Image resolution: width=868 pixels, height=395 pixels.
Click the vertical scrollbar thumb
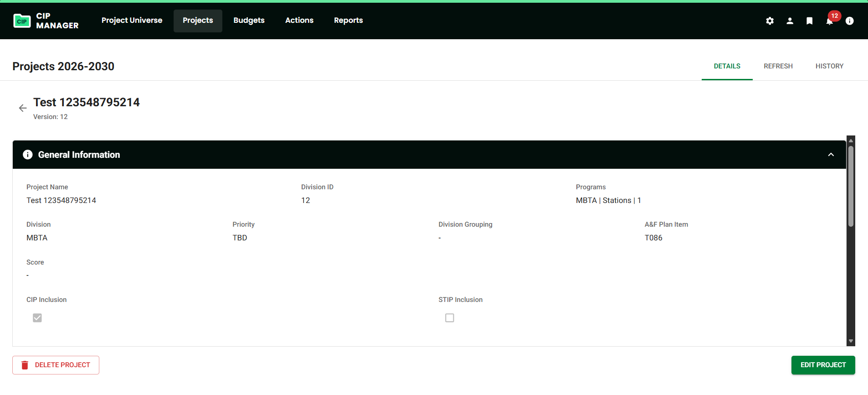850,186
